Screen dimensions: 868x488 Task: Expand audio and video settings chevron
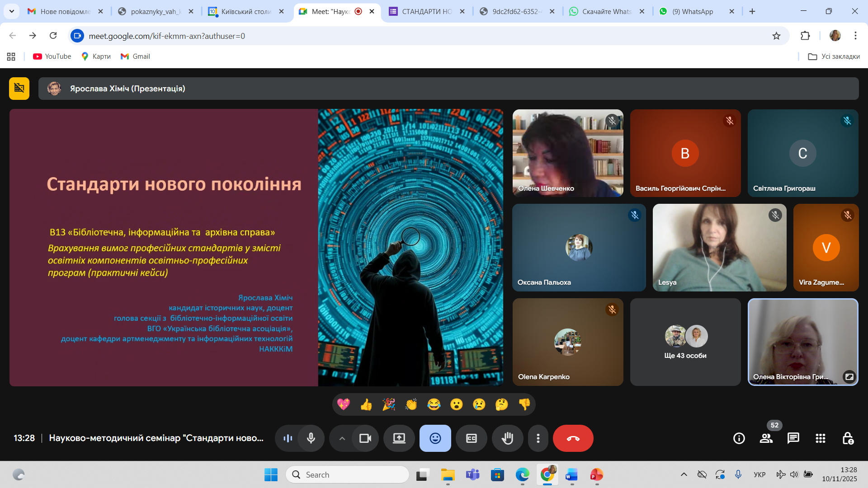coord(342,438)
